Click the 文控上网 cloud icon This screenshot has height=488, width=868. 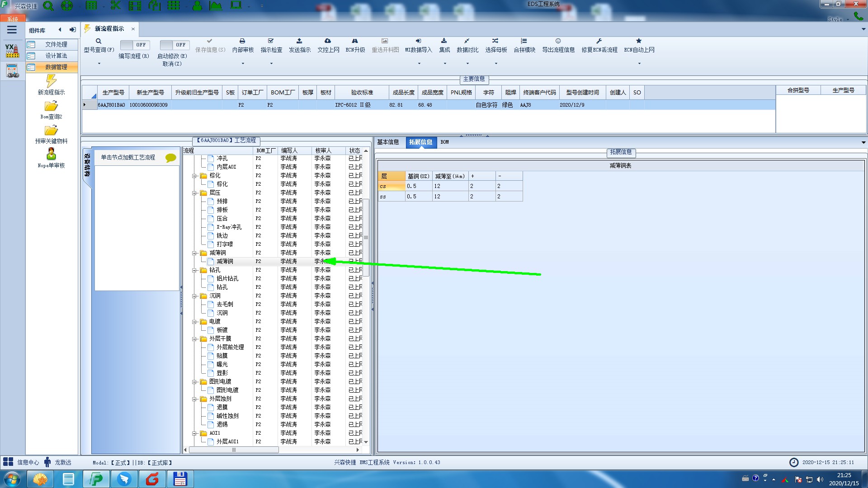pos(328,41)
